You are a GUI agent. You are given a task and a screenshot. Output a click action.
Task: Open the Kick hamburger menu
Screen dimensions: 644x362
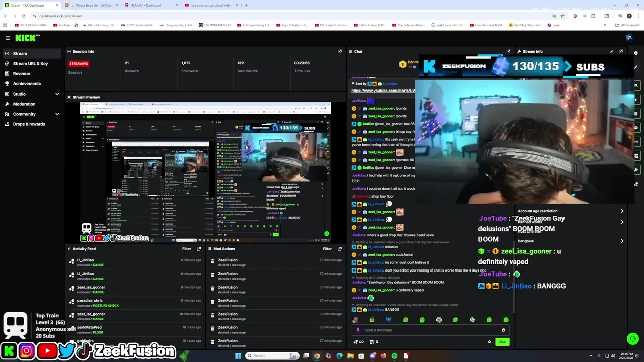point(8,38)
